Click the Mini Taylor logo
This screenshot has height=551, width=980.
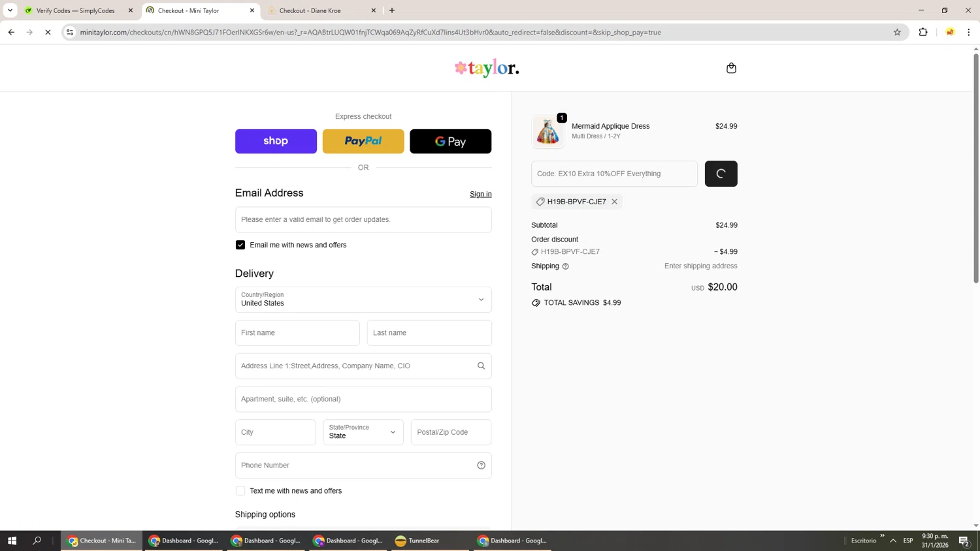click(x=487, y=68)
